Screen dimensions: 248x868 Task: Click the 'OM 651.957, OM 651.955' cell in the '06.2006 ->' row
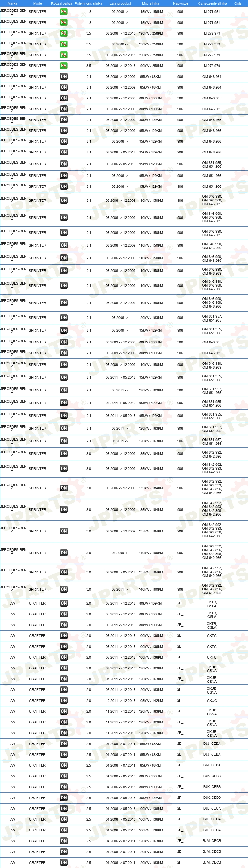212,318
